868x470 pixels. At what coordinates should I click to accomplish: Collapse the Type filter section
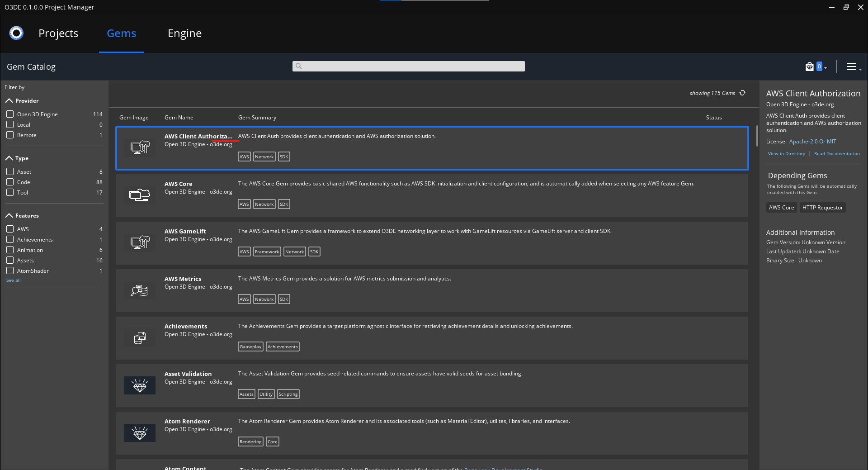pos(9,158)
